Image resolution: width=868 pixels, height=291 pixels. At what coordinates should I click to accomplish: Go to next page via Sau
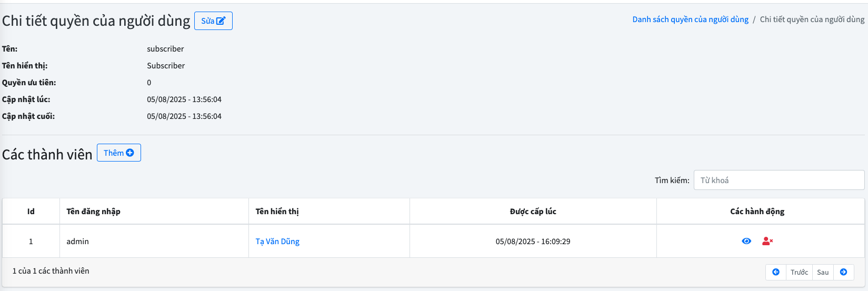(823, 272)
